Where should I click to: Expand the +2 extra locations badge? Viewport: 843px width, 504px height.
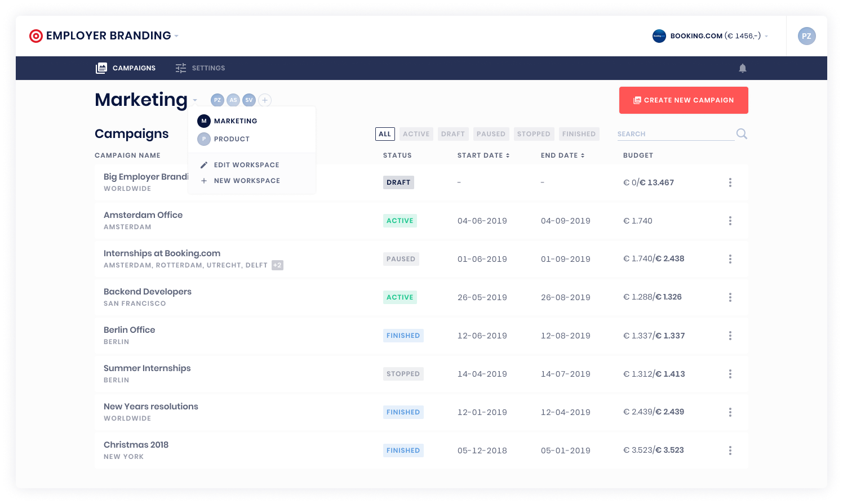click(277, 265)
